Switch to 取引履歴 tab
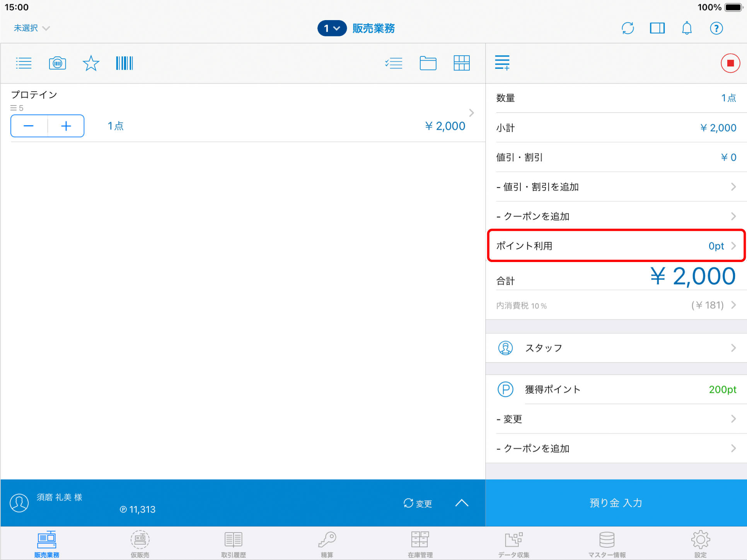747x560 pixels. click(234, 544)
